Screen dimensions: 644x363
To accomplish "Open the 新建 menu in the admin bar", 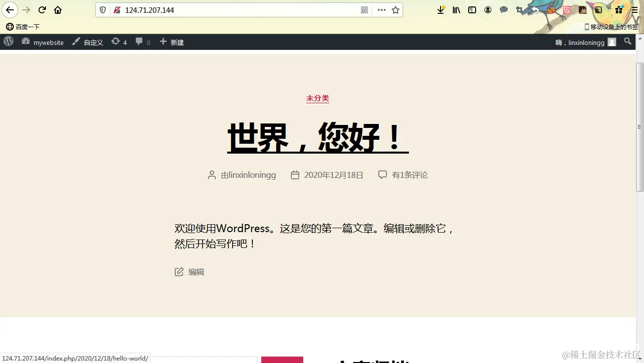I will [x=171, y=42].
